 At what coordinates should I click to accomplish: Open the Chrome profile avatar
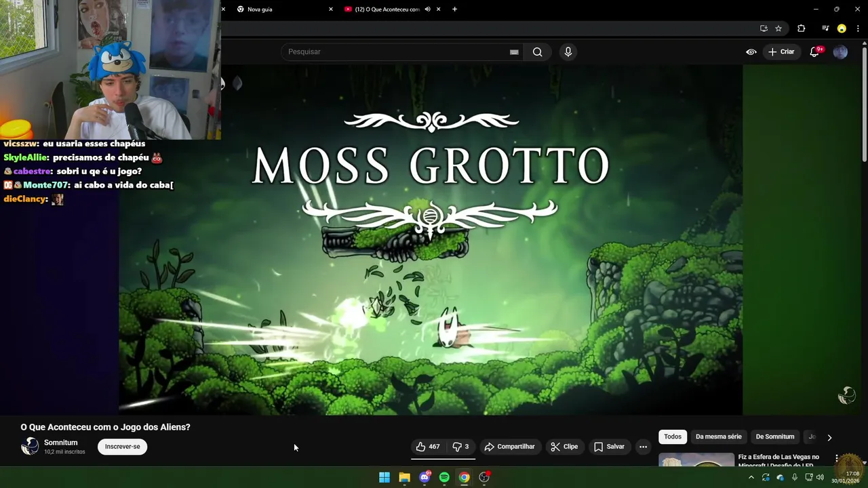pyautogui.click(x=842, y=28)
